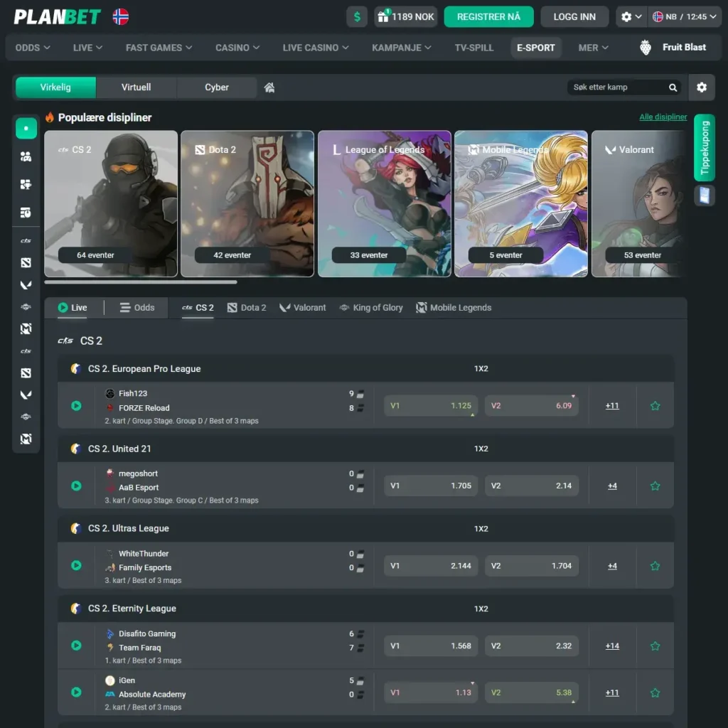
Task: Pick V1 odds 1.125 for Fish123
Action: (x=430, y=406)
